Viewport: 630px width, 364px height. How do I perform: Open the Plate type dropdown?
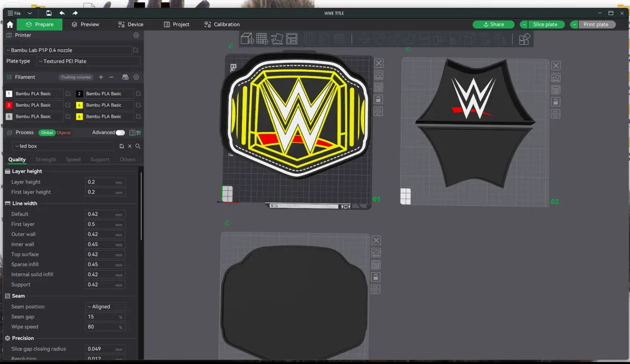88,61
